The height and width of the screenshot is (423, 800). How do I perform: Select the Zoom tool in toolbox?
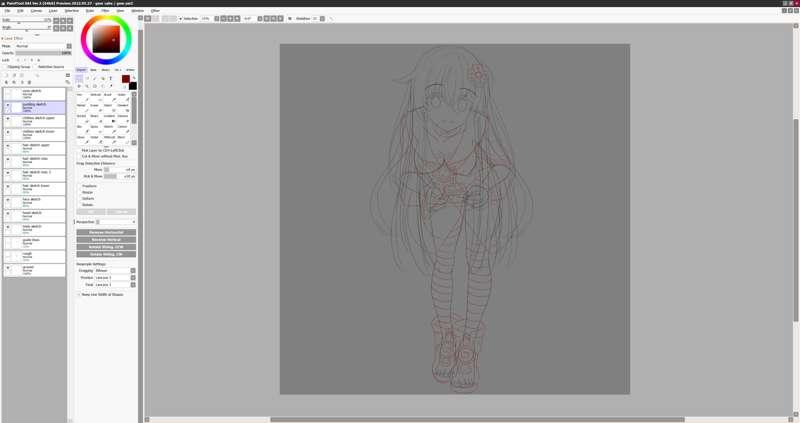pos(87,86)
